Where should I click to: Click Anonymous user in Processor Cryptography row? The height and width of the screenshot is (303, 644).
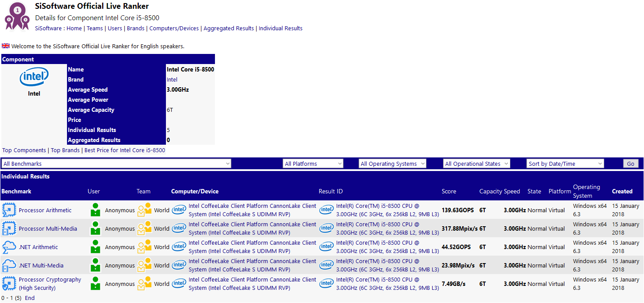point(120,284)
